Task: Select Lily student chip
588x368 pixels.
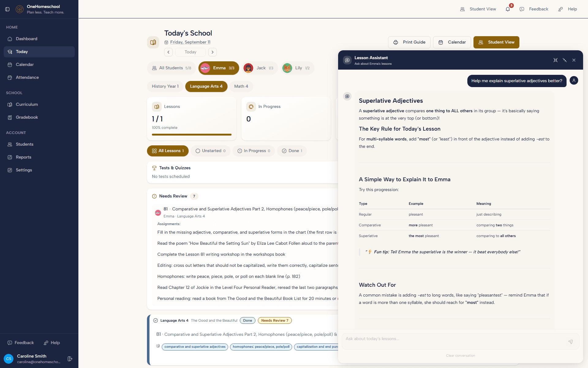Action: point(297,68)
